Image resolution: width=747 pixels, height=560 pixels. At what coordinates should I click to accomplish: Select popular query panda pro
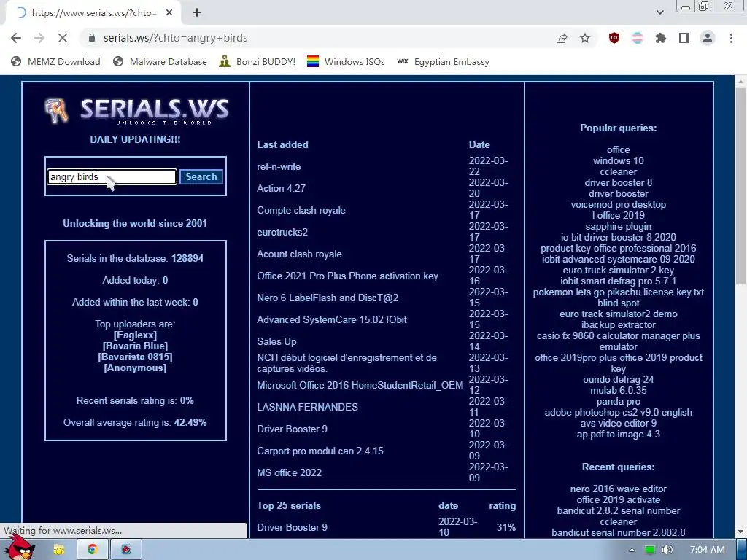pos(619,402)
